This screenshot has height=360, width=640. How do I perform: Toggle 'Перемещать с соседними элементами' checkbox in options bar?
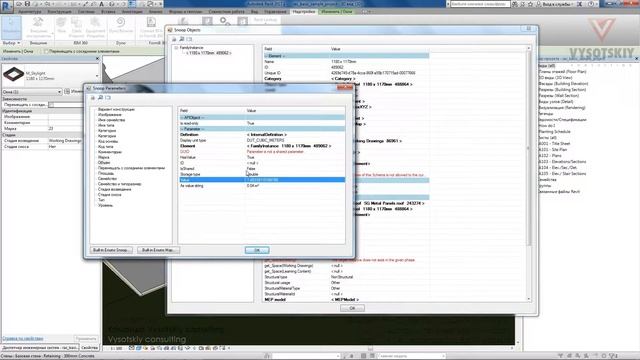click(x=46, y=51)
